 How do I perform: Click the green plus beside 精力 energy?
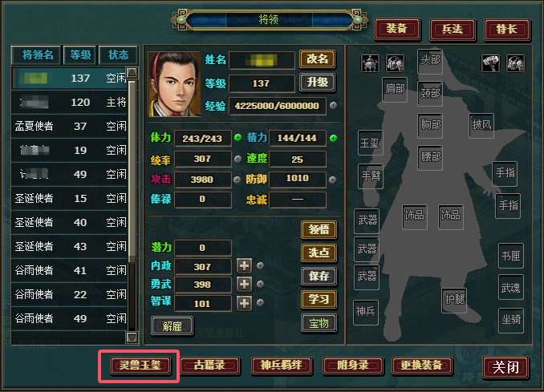(x=333, y=139)
